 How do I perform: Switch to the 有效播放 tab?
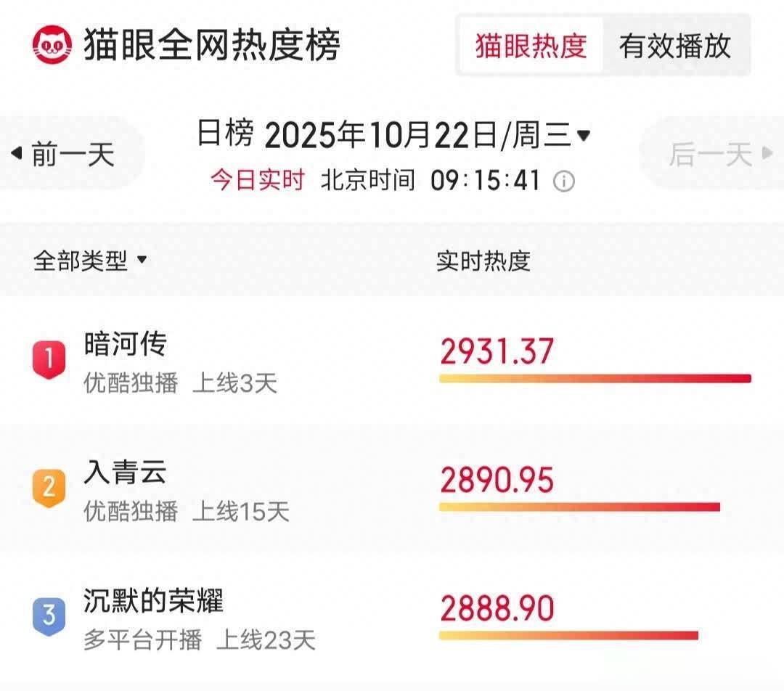pyautogui.click(x=674, y=46)
